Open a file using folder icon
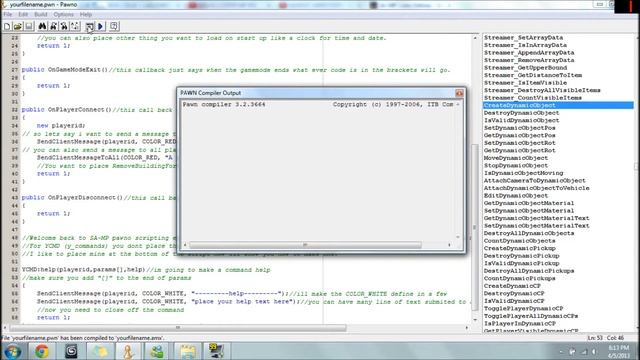 pyautogui.click(x=18, y=27)
